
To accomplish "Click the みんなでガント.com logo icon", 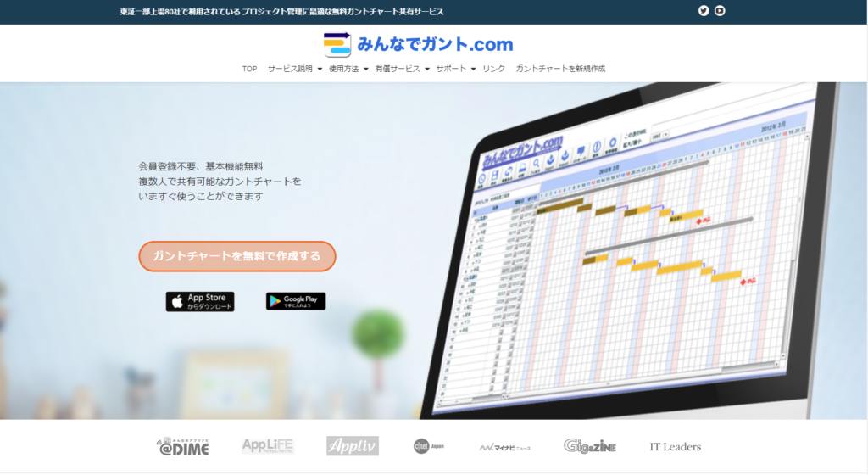I will tap(337, 44).
